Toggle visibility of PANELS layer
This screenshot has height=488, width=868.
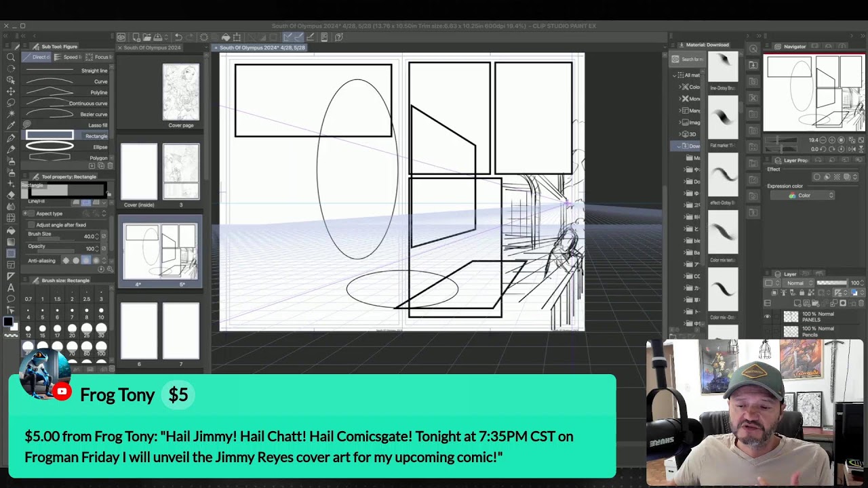[x=767, y=317]
